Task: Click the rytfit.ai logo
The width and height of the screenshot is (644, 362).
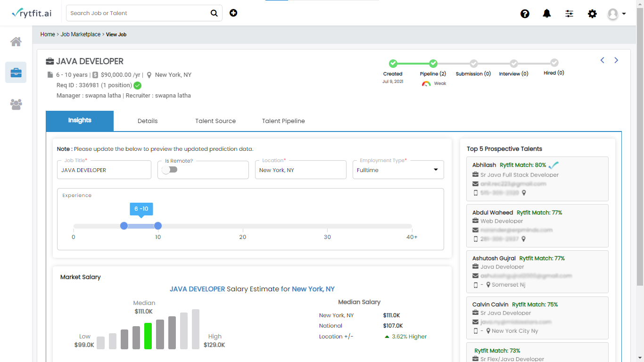Action: click(x=32, y=13)
